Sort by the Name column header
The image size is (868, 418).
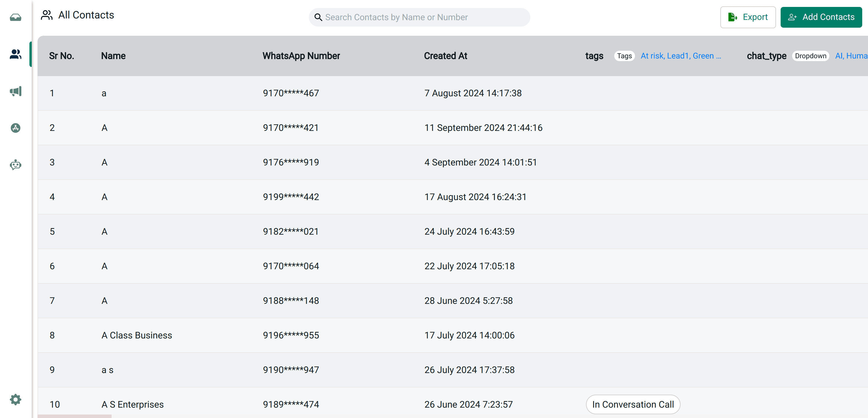tap(113, 56)
